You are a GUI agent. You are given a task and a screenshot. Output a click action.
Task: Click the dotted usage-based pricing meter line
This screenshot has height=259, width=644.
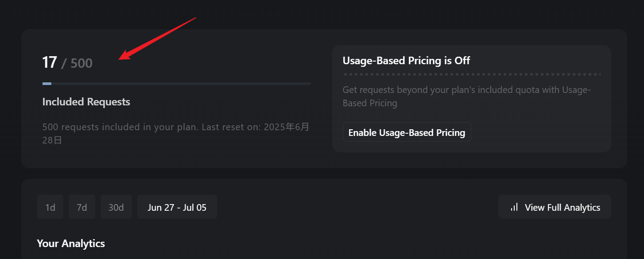click(472, 74)
